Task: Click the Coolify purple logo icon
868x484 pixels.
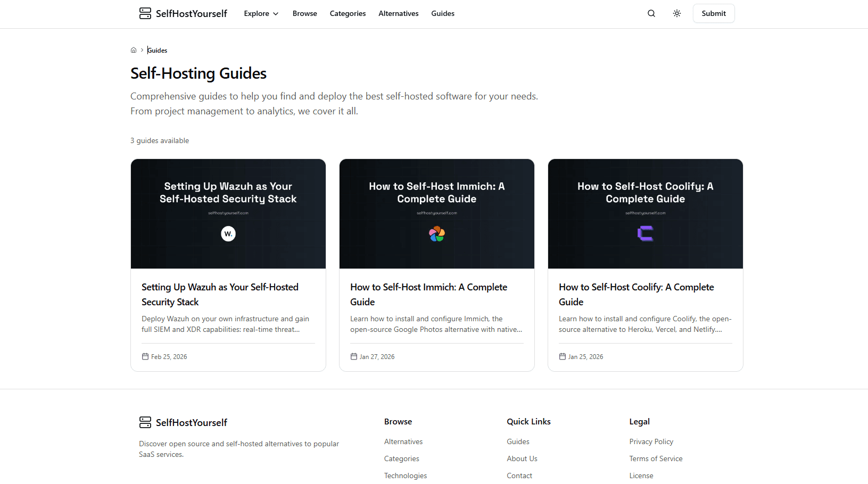Action: pos(645,233)
